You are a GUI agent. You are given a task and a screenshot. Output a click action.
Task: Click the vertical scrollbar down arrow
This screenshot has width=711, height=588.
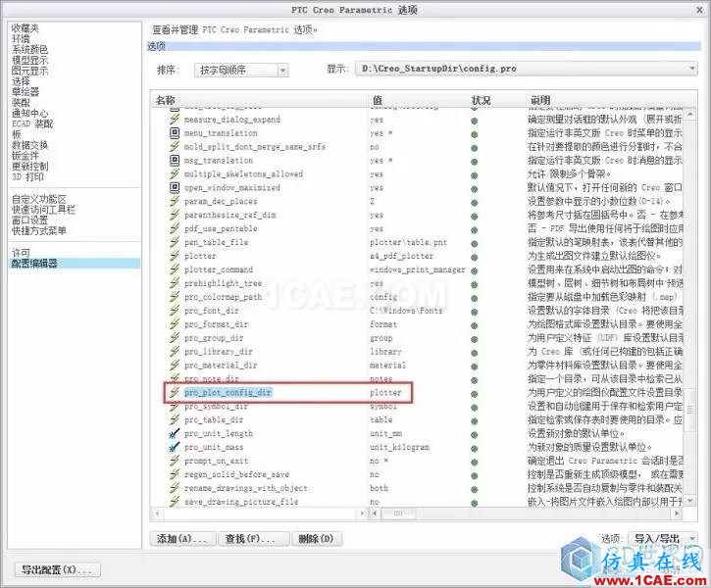[689, 501]
